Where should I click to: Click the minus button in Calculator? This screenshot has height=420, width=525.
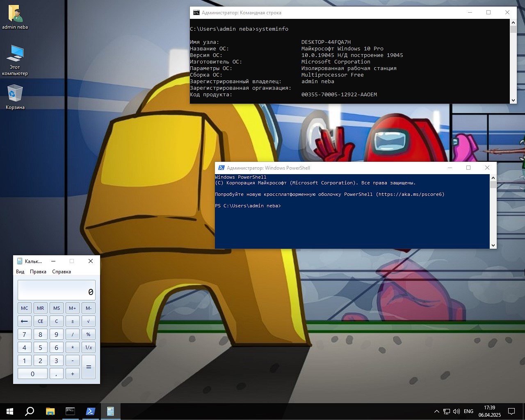[x=73, y=361]
